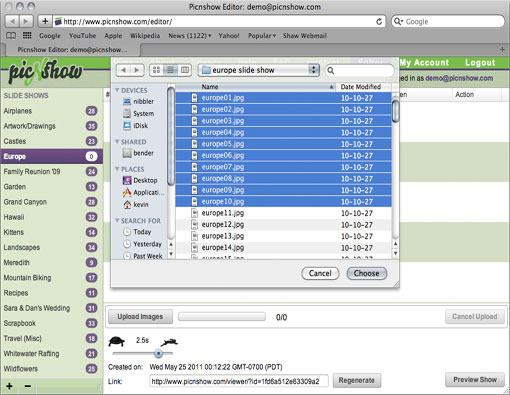Sort by Date Modified column header

click(x=363, y=87)
